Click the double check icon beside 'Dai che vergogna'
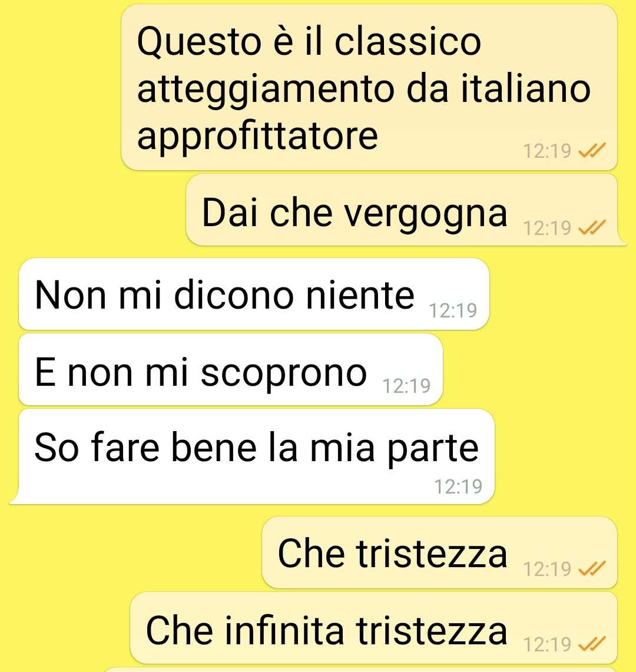Image resolution: width=636 pixels, height=672 pixels. (x=592, y=227)
